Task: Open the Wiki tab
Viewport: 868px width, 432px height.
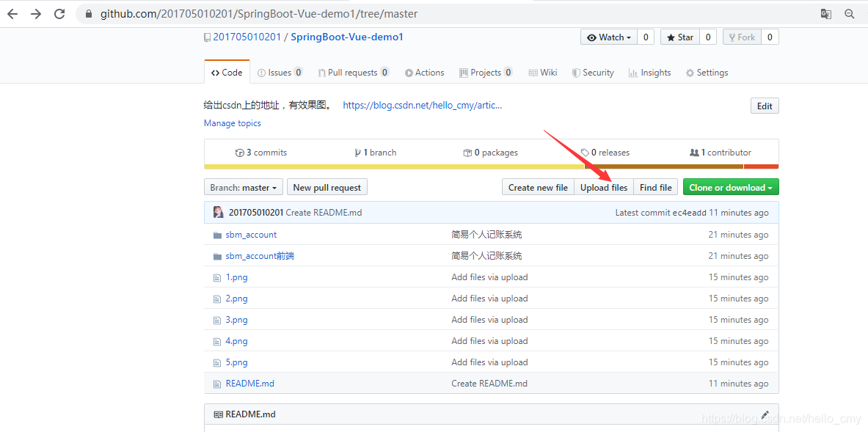Action: (x=542, y=73)
